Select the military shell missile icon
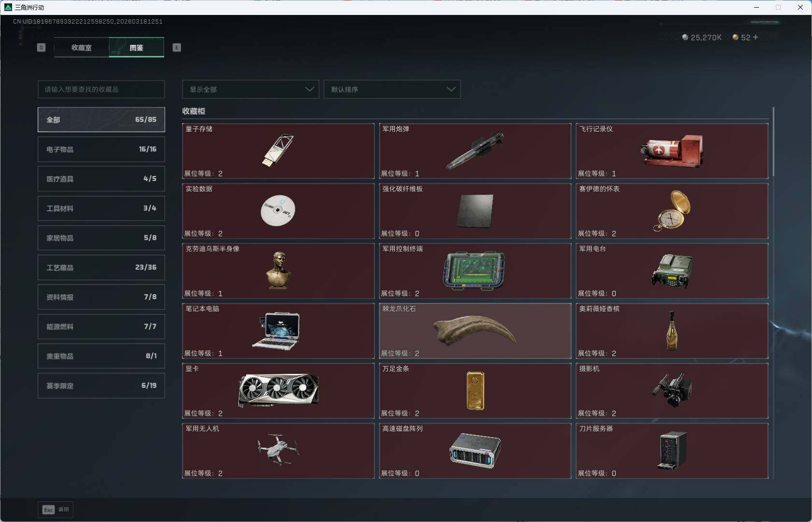 click(475, 151)
